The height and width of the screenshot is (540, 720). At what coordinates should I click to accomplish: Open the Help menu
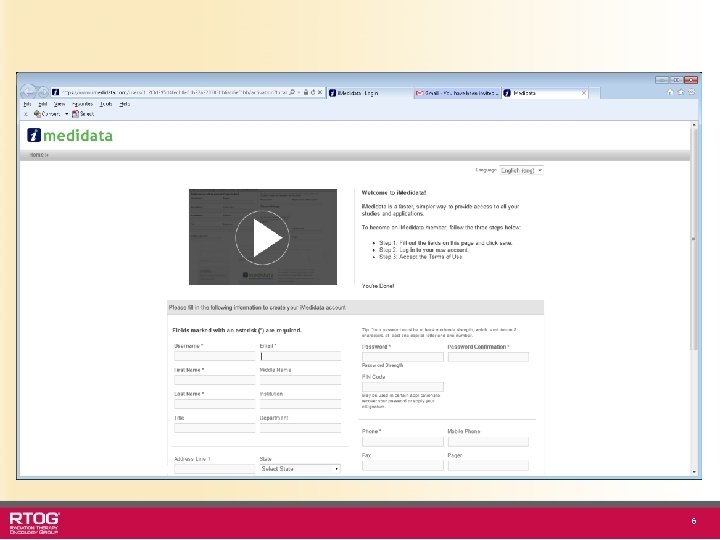coord(124,104)
